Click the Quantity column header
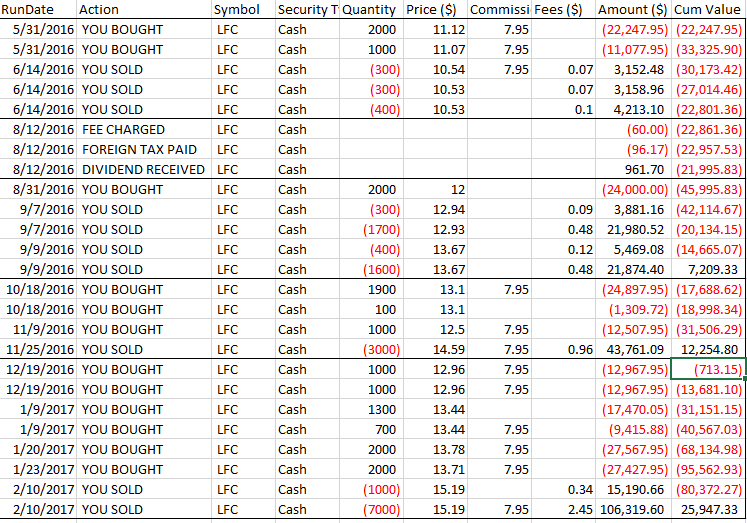Viewport: 747px width, 523px height. [370, 9]
